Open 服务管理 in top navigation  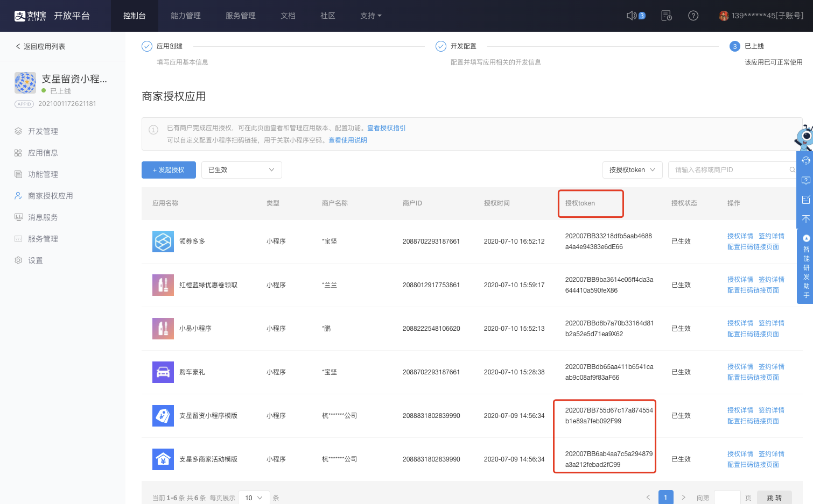[x=241, y=16]
